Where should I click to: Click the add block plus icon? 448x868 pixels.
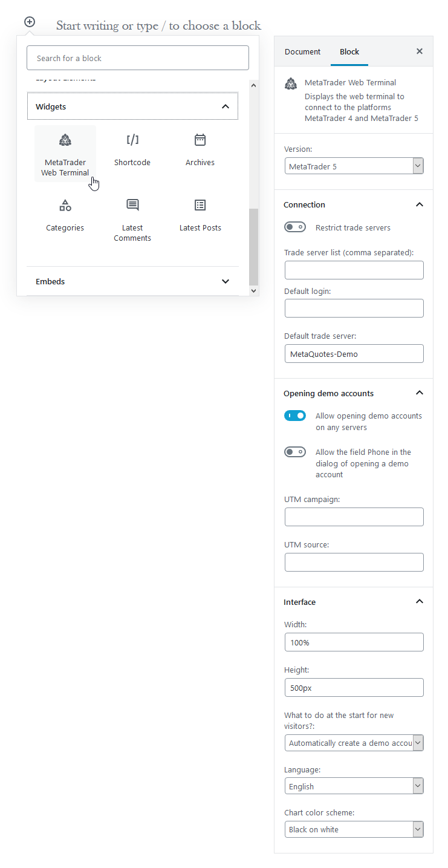click(x=30, y=22)
